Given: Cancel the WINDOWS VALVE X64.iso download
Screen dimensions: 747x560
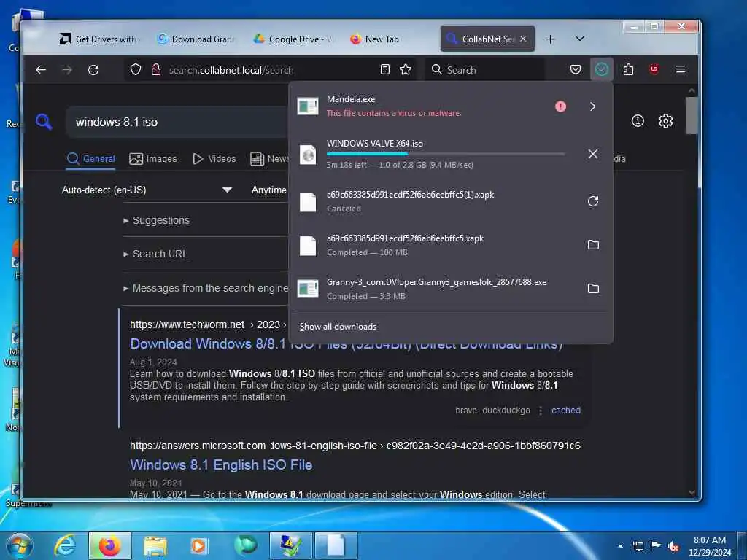Looking at the screenshot, I should 592,154.
